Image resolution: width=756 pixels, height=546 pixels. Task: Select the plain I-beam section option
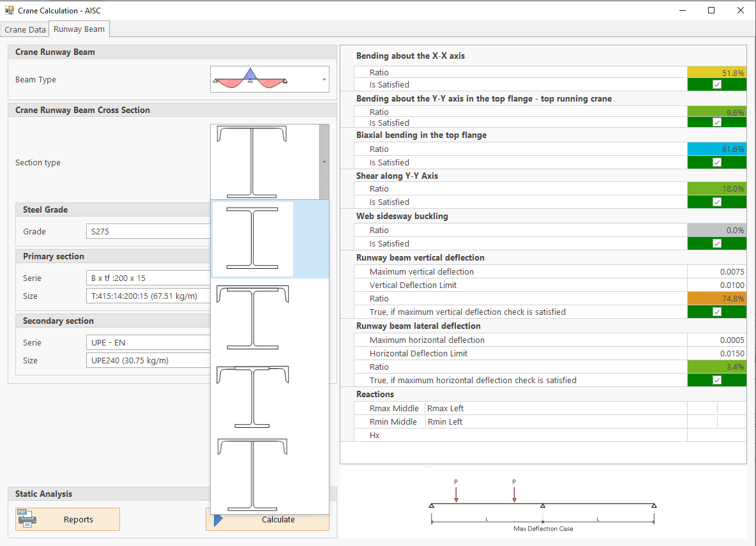coord(253,239)
